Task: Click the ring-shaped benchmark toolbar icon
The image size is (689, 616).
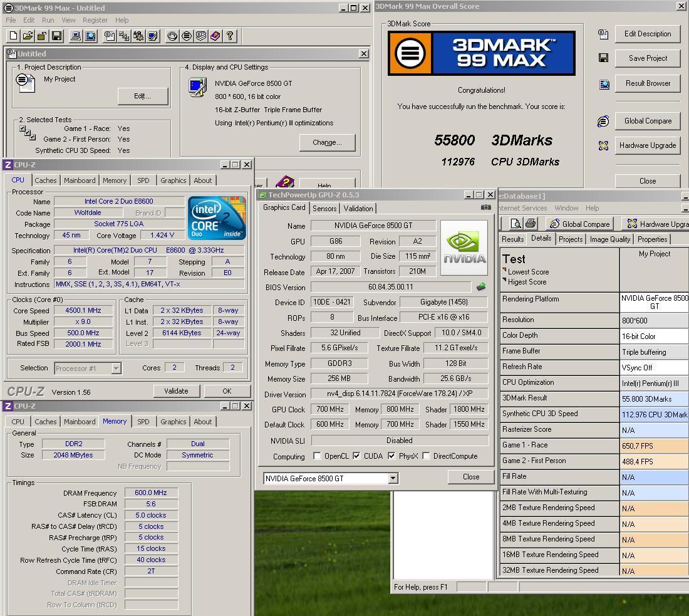Action: pyautogui.click(x=172, y=36)
